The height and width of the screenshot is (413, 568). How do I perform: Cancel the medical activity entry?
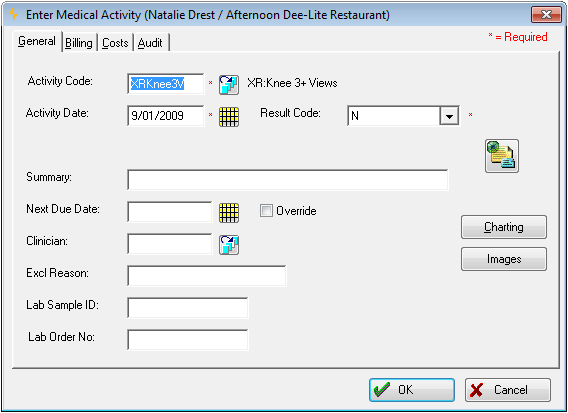[508, 390]
